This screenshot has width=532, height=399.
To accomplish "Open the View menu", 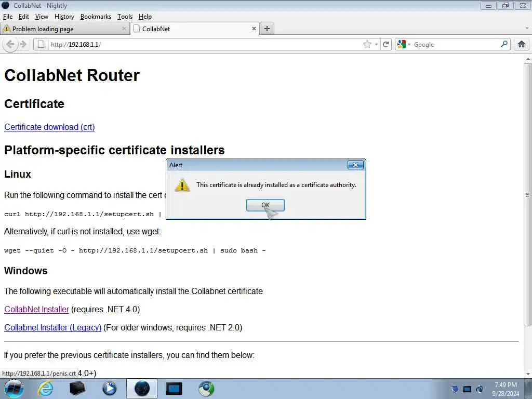I will 42,17.
